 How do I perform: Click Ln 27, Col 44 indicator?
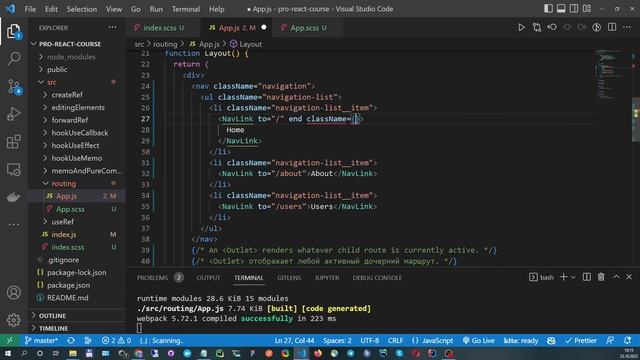(294, 340)
